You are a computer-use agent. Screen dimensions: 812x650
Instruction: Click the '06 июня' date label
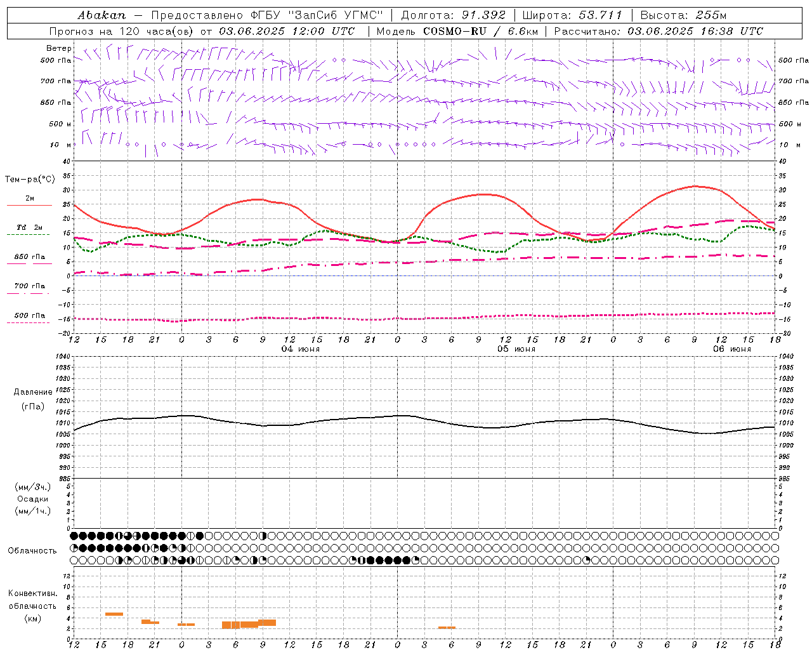pyautogui.click(x=731, y=349)
